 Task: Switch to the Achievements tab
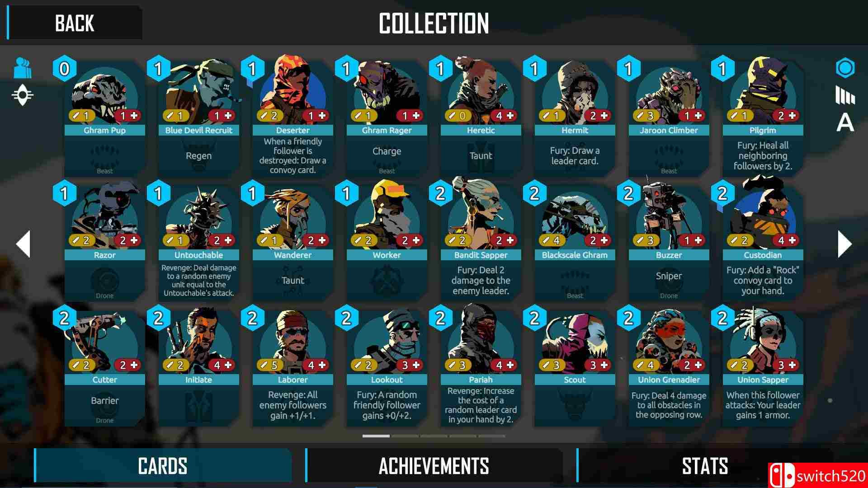point(434,465)
